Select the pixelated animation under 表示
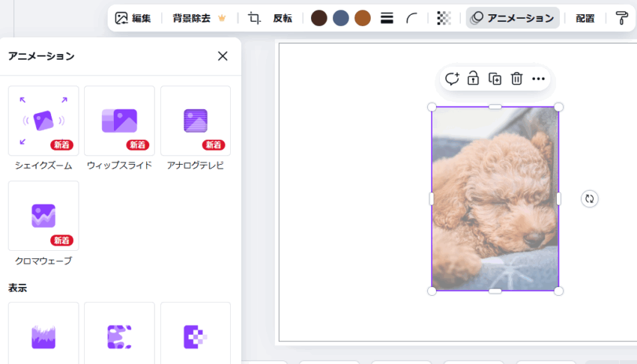Image resolution: width=637 pixels, height=364 pixels. [196, 333]
